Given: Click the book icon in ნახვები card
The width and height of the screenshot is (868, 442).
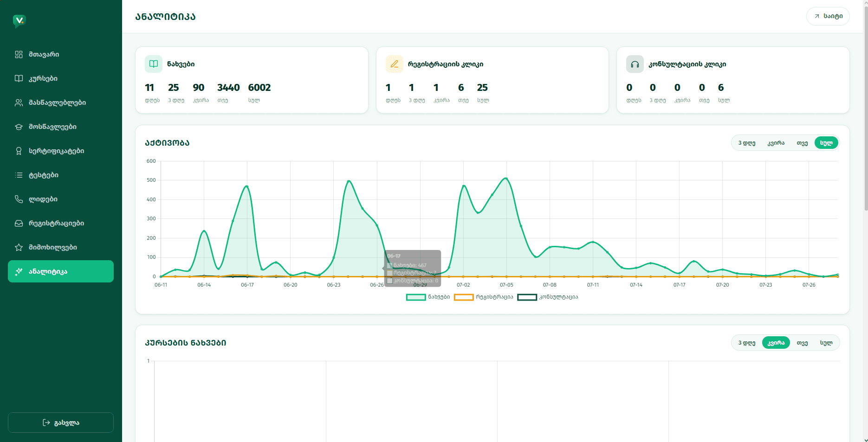Looking at the screenshot, I should 154,64.
